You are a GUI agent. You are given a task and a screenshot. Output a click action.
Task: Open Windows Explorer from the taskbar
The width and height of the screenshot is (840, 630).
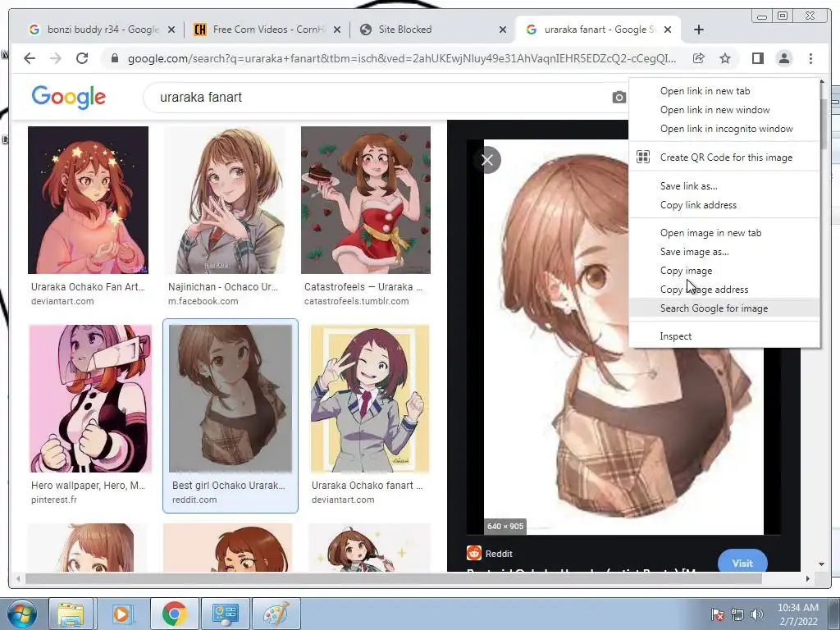pos(71,614)
